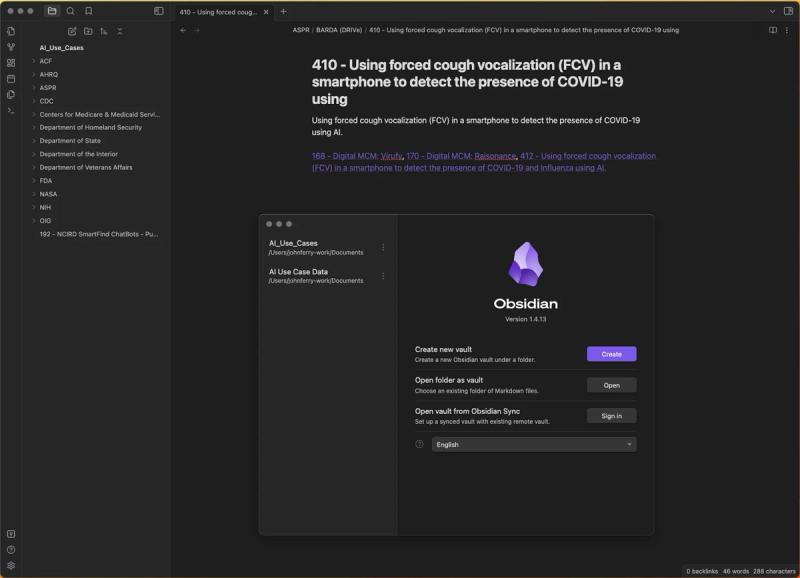Click BARDA (DRIVe) in the breadcrumb
Viewport: 800px width, 578px height.
point(339,30)
